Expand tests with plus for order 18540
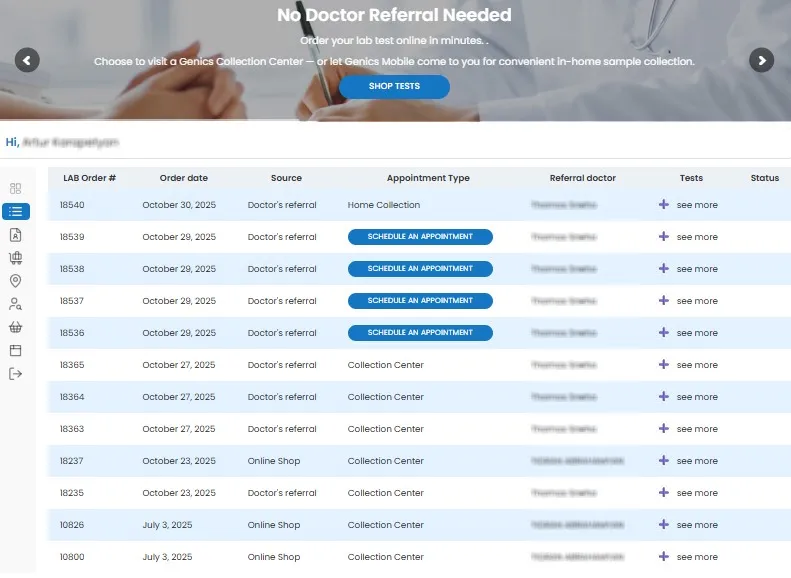 point(664,205)
